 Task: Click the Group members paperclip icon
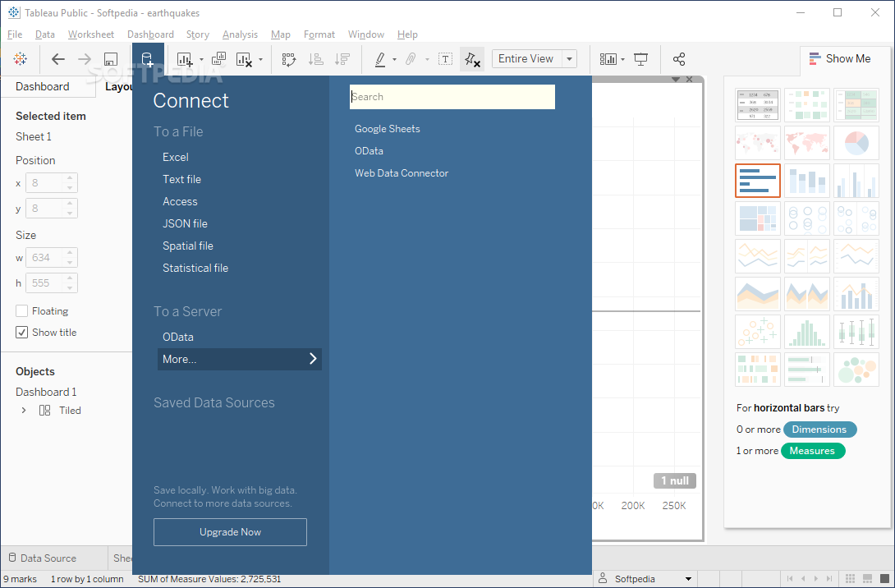[411, 59]
